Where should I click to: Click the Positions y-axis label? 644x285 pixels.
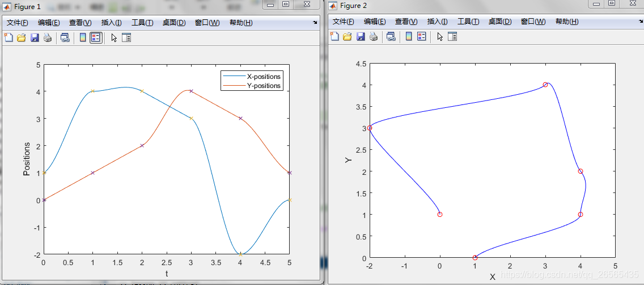pos(27,159)
